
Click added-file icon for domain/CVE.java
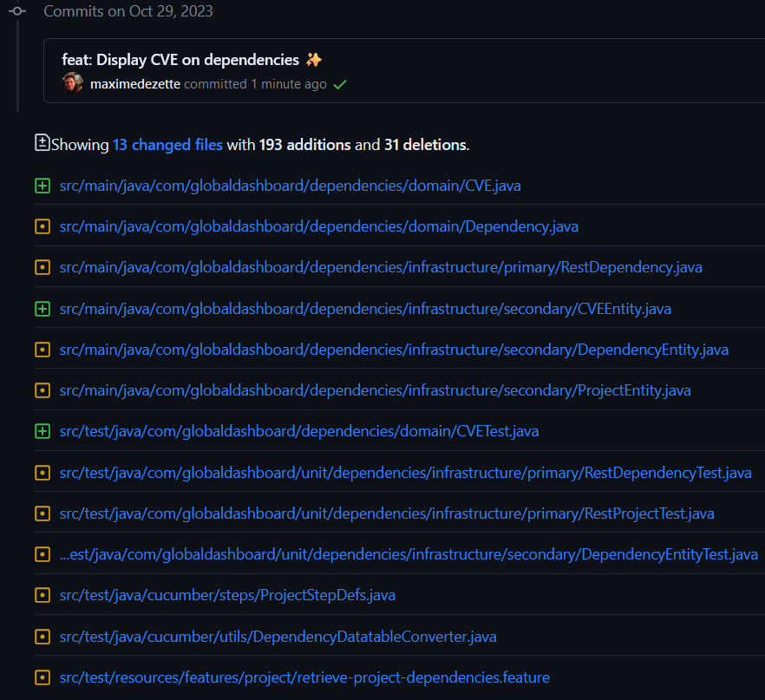tap(42, 186)
